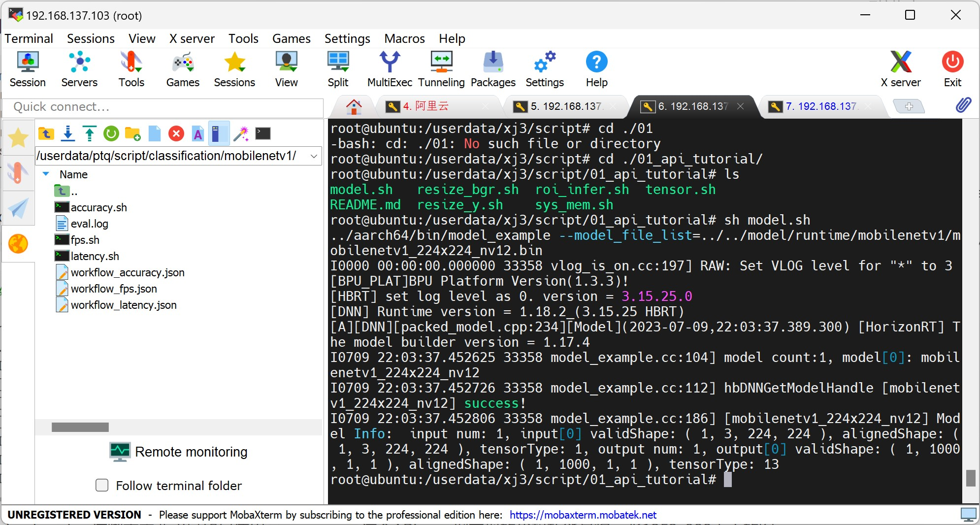
Task: Toggle the hidden files view icon
Action: [219, 133]
